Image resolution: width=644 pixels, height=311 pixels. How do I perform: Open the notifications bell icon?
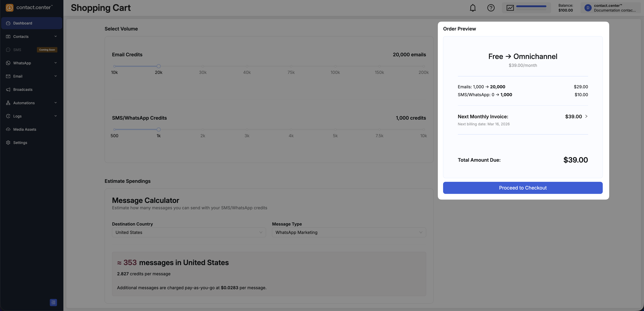point(472,8)
